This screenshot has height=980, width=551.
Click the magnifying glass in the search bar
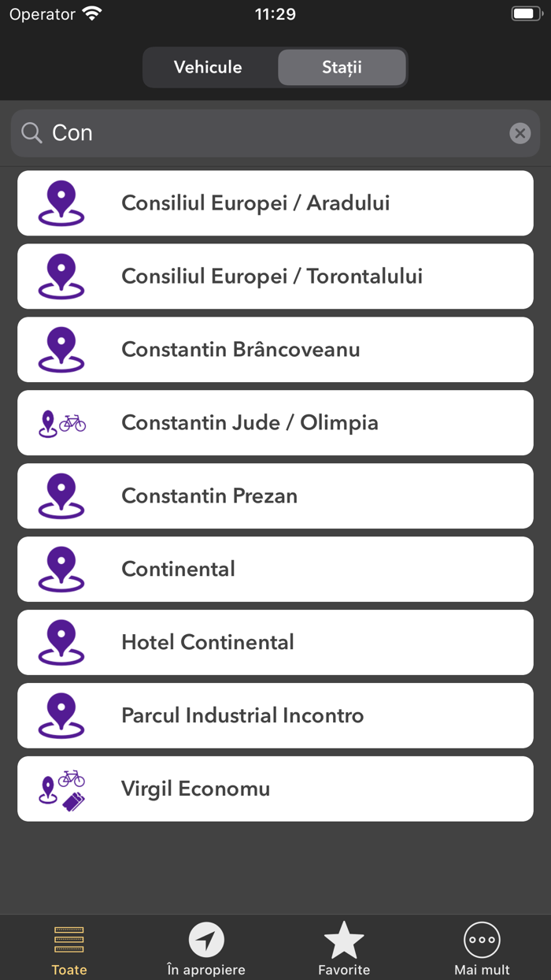click(31, 132)
